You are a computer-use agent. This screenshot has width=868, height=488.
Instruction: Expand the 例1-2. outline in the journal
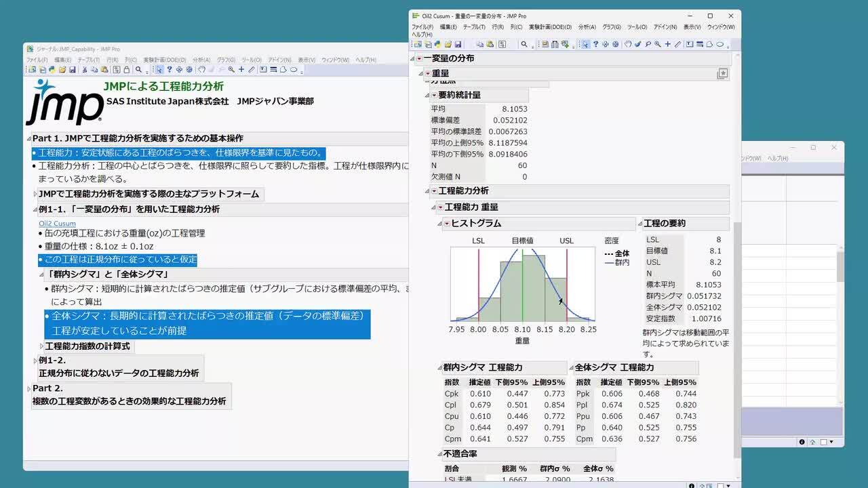click(35, 361)
